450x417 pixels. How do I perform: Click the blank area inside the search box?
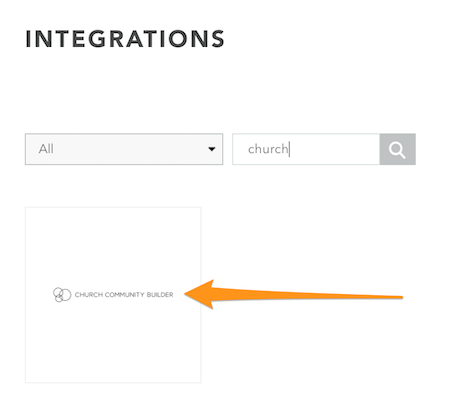coord(333,149)
